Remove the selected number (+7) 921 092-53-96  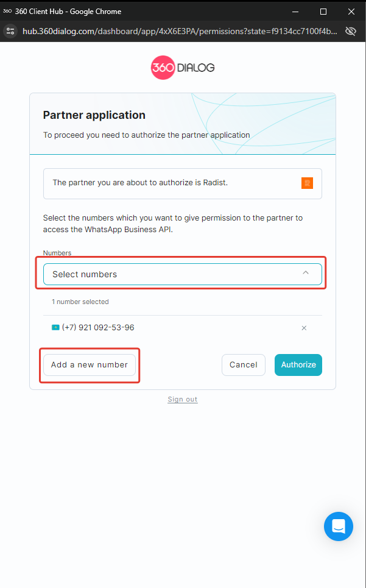(304, 328)
